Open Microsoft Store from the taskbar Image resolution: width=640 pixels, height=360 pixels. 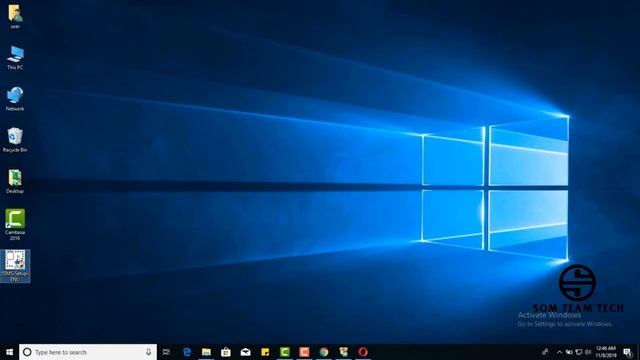(x=226, y=352)
